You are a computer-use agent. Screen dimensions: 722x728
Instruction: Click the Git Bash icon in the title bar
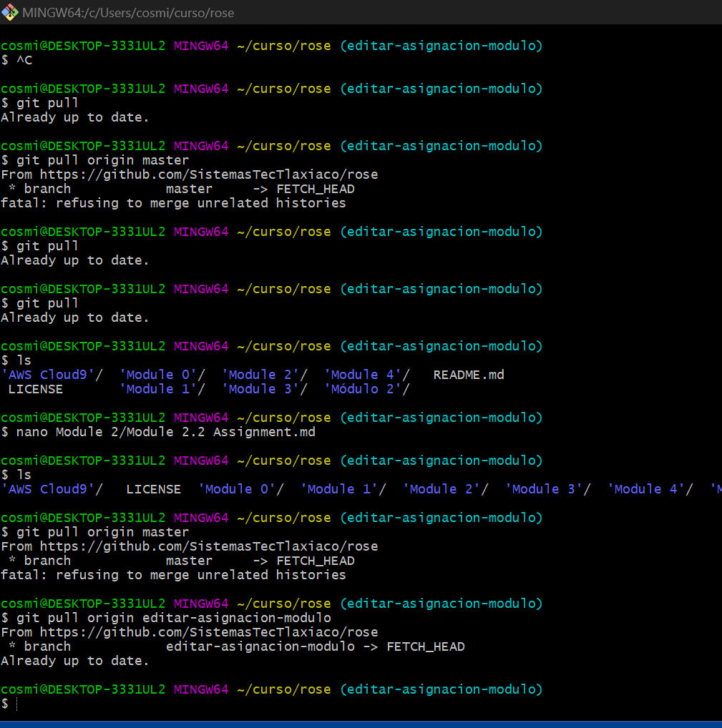tap(10, 12)
